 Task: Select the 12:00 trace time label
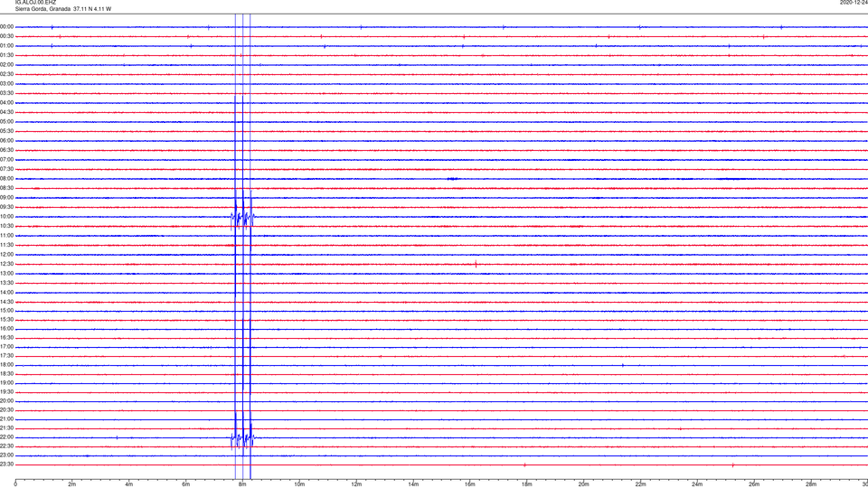[6, 255]
